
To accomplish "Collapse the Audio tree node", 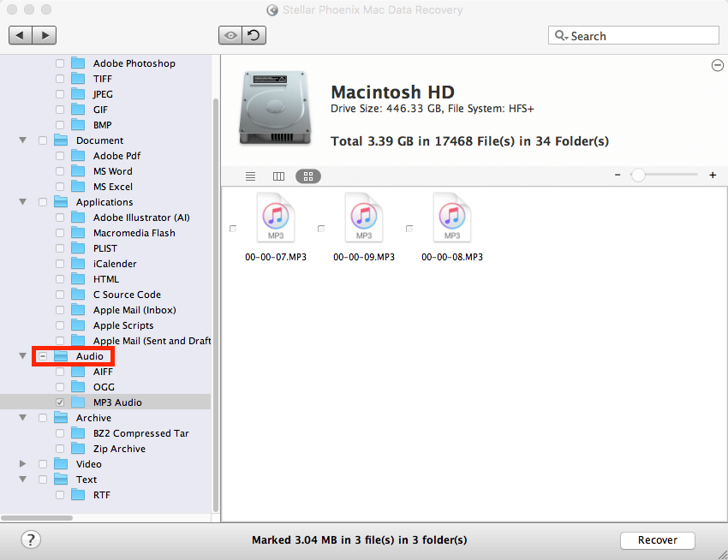I will 22,356.
